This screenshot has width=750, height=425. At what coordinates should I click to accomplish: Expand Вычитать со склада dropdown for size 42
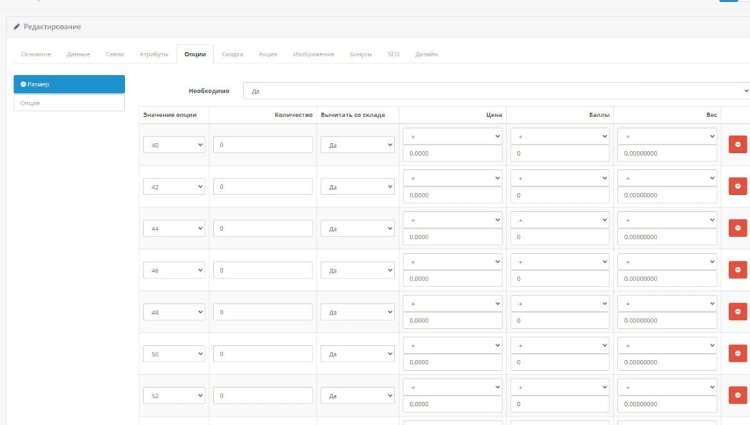(x=357, y=187)
